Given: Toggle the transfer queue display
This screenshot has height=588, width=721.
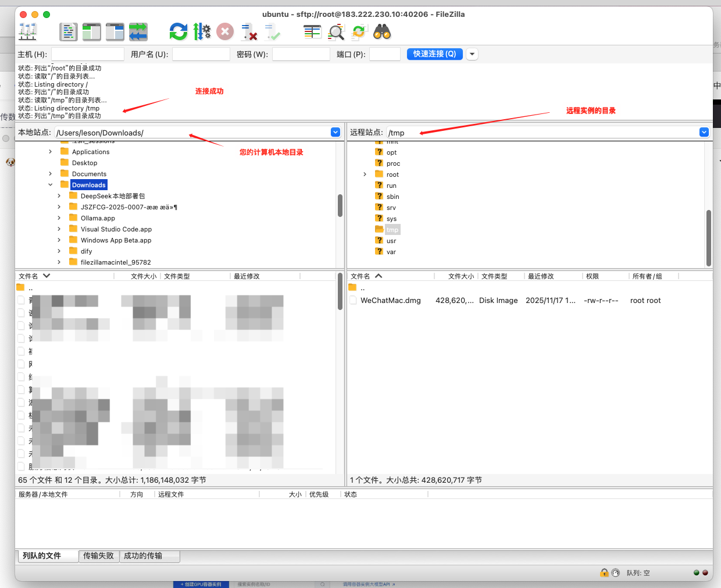Looking at the screenshot, I should pyautogui.click(x=138, y=32).
